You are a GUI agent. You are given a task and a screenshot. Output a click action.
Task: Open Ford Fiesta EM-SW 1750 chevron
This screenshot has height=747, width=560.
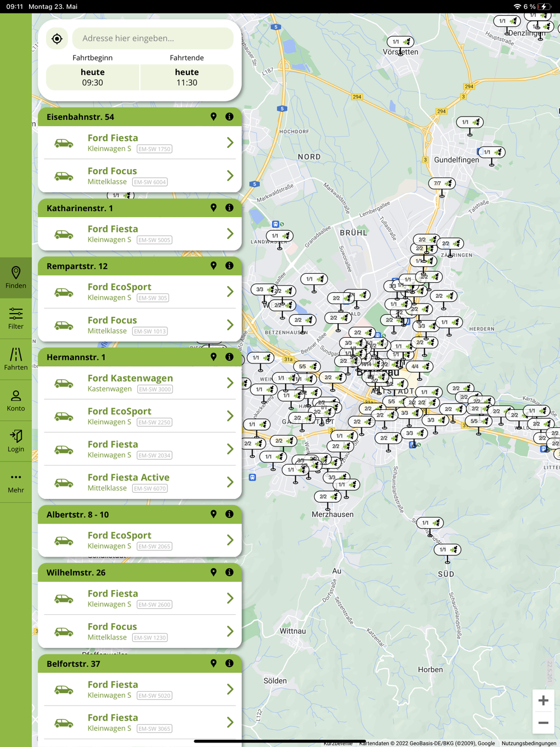point(230,143)
